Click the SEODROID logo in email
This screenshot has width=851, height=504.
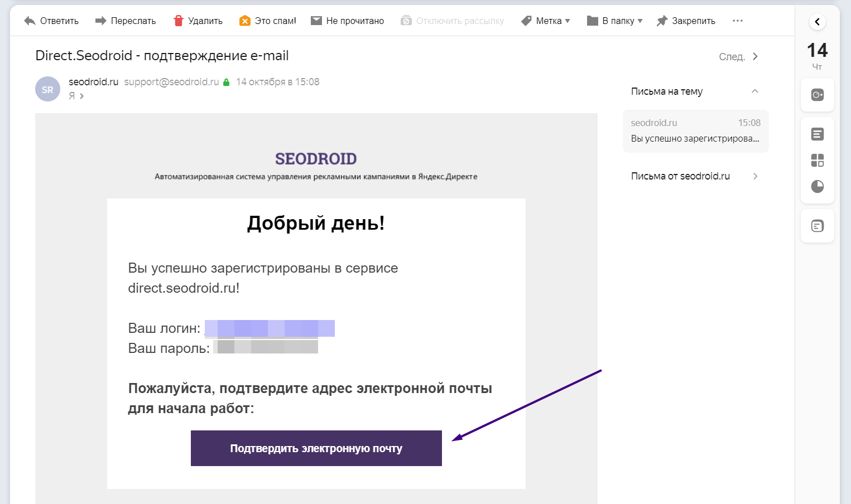pyautogui.click(x=316, y=159)
